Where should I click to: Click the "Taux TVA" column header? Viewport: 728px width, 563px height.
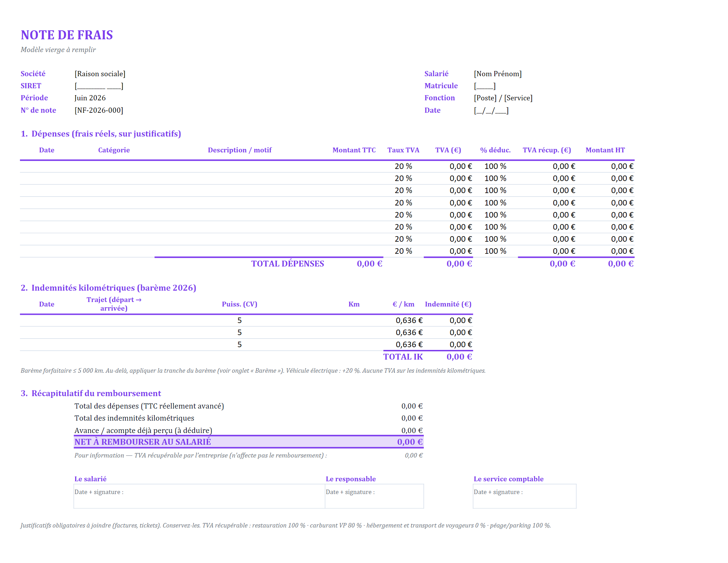click(403, 150)
